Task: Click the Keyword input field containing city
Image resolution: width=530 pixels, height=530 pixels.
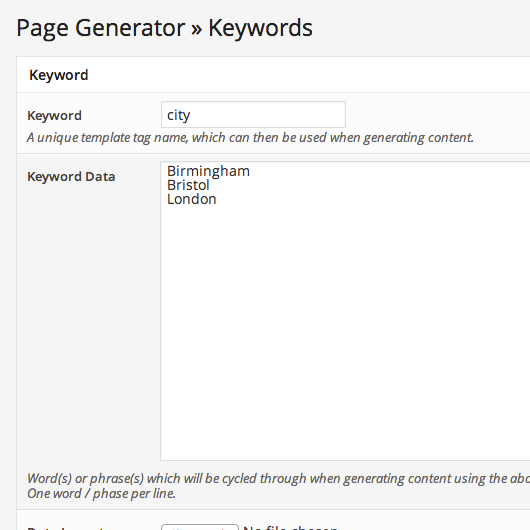Action: pyautogui.click(x=253, y=115)
